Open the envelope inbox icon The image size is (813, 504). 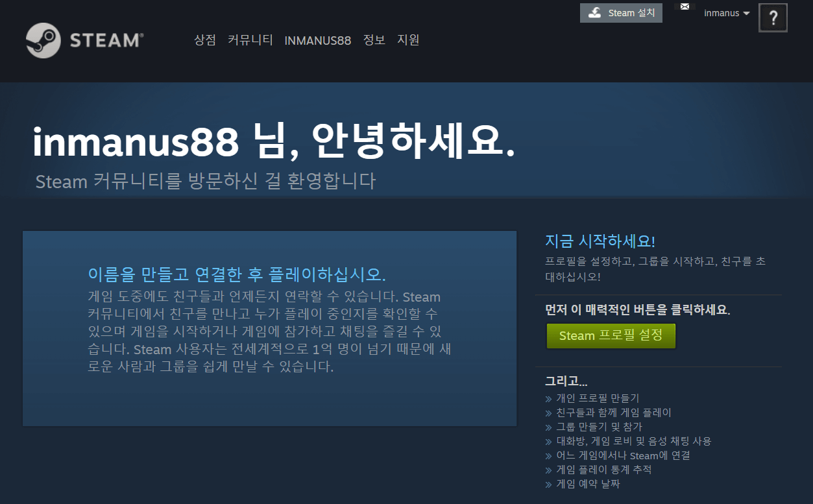click(685, 7)
